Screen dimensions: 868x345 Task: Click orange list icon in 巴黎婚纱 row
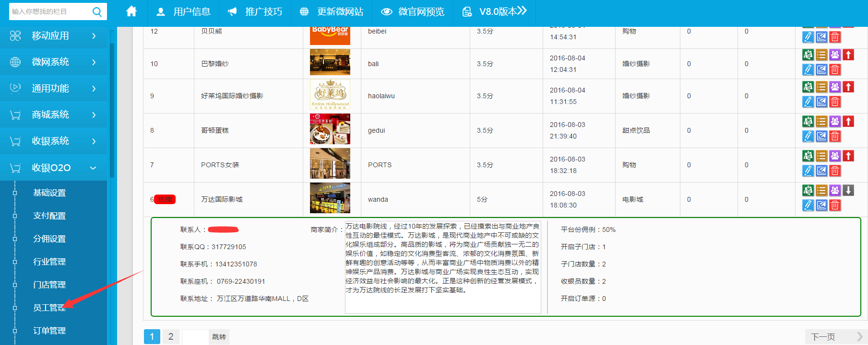(821, 55)
